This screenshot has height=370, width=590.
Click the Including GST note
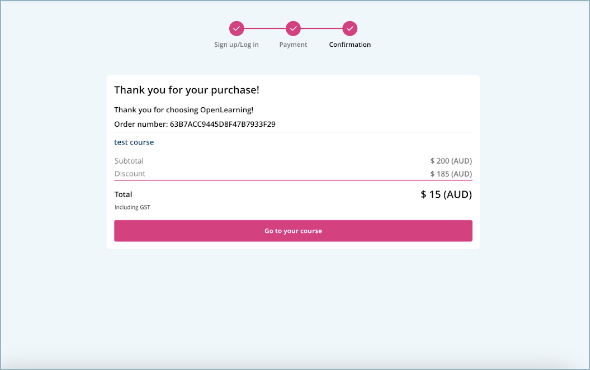pyautogui.click(x=132, y=207)
